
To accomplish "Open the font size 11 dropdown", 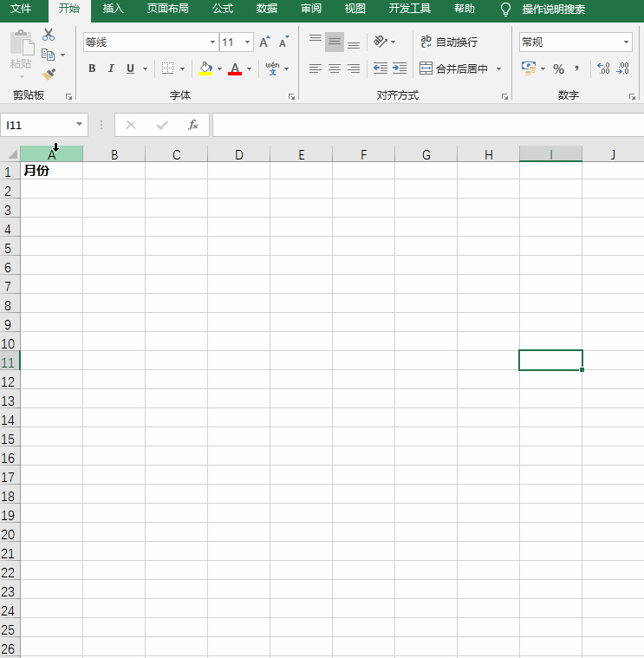I will point(248,42).
